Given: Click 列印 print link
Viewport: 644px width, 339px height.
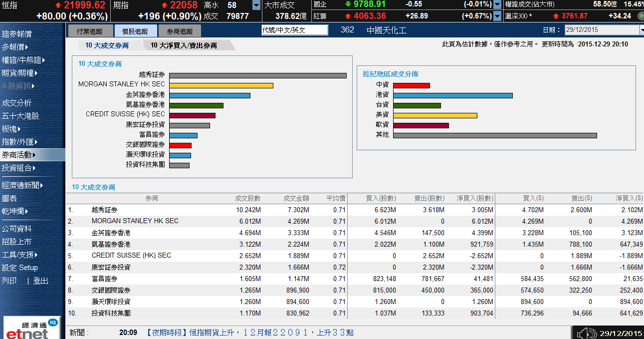Looking at the screenshot, I should point(9,281).
